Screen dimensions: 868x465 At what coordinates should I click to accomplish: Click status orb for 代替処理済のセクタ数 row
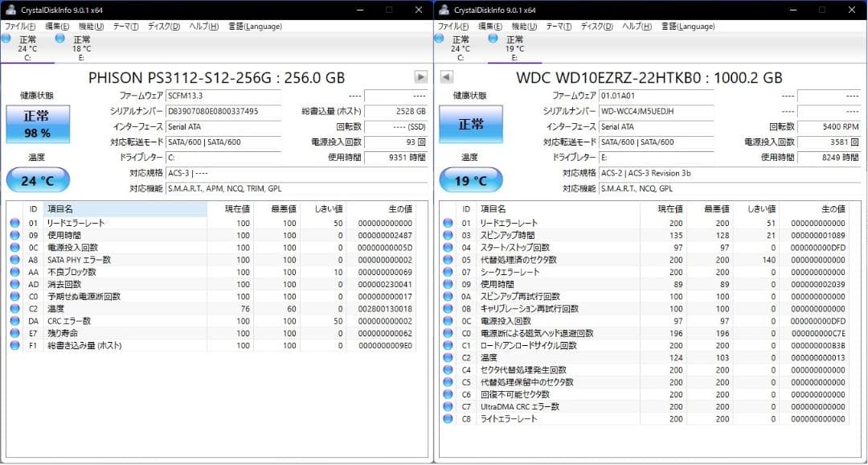pos(448,260)
